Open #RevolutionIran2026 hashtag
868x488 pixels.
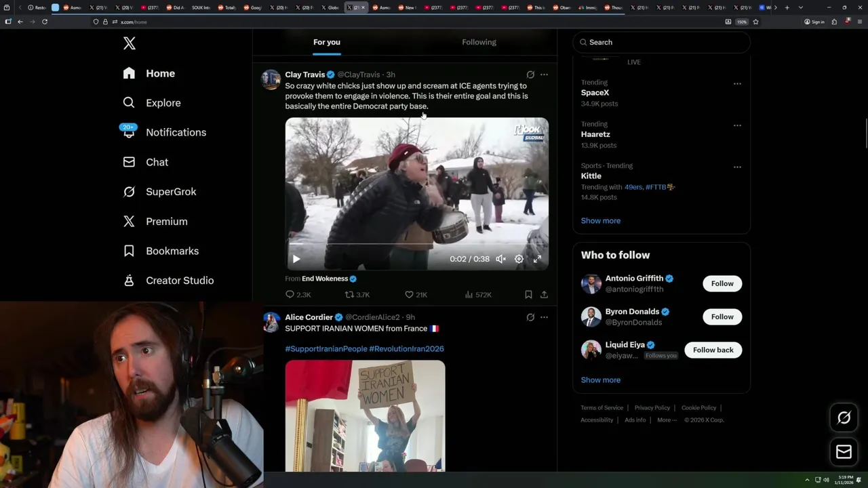coord(406,348)
